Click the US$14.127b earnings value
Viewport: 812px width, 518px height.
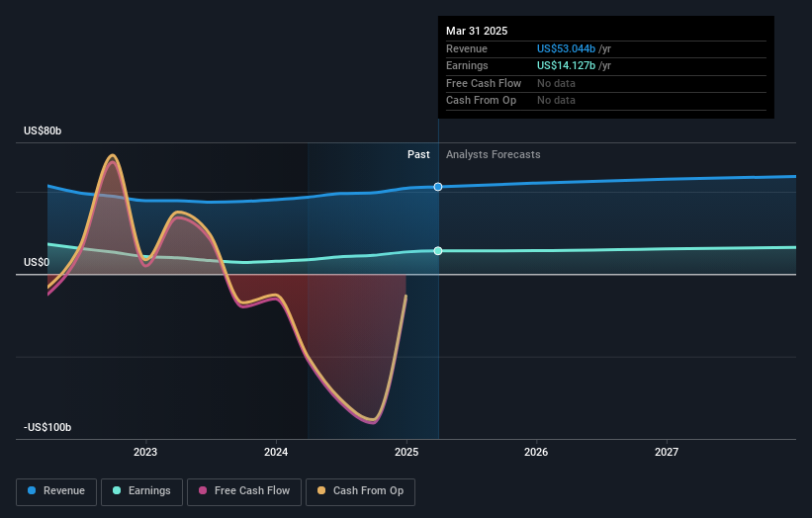(566, 65)
